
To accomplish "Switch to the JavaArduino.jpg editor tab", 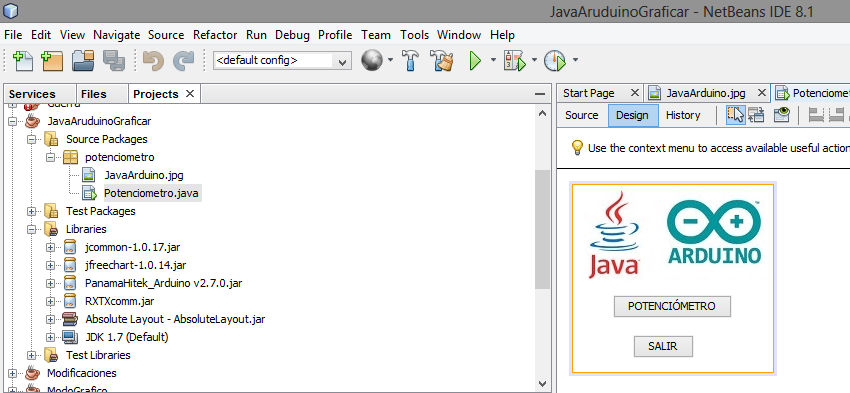I will pos(705,93).
